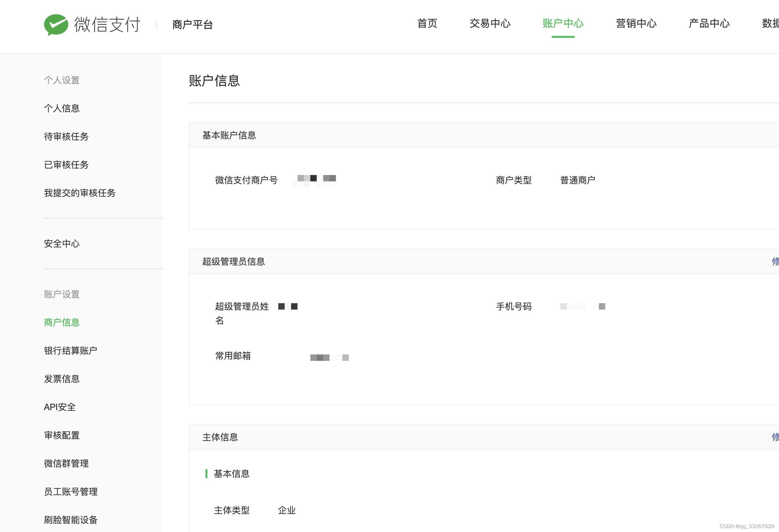Open 银行结算账户 sidebar item

(71, 350)
